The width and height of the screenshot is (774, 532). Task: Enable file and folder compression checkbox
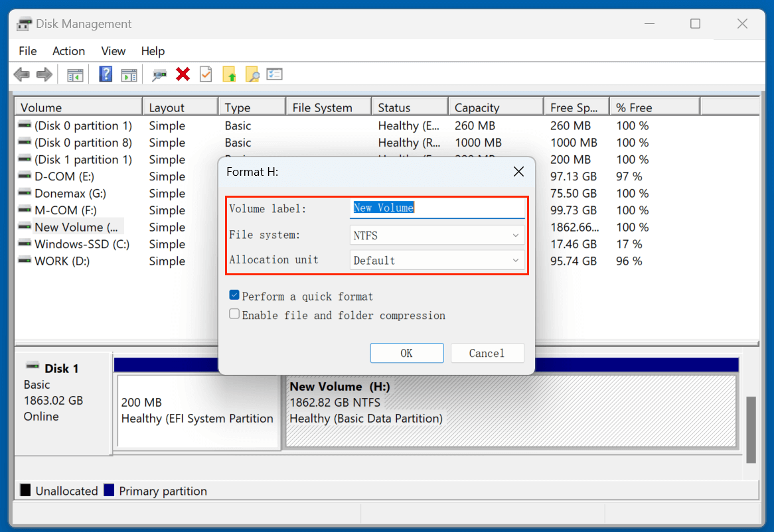coord(234,314)
